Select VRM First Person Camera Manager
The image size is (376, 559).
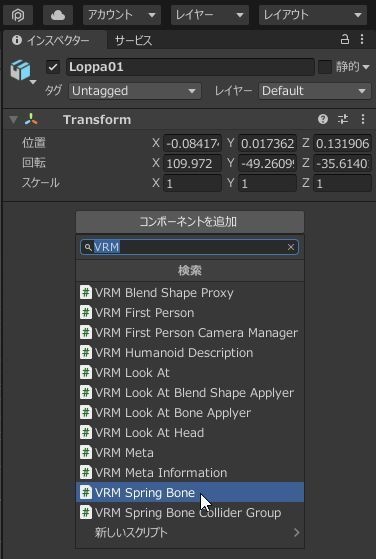tap(190, 333)
